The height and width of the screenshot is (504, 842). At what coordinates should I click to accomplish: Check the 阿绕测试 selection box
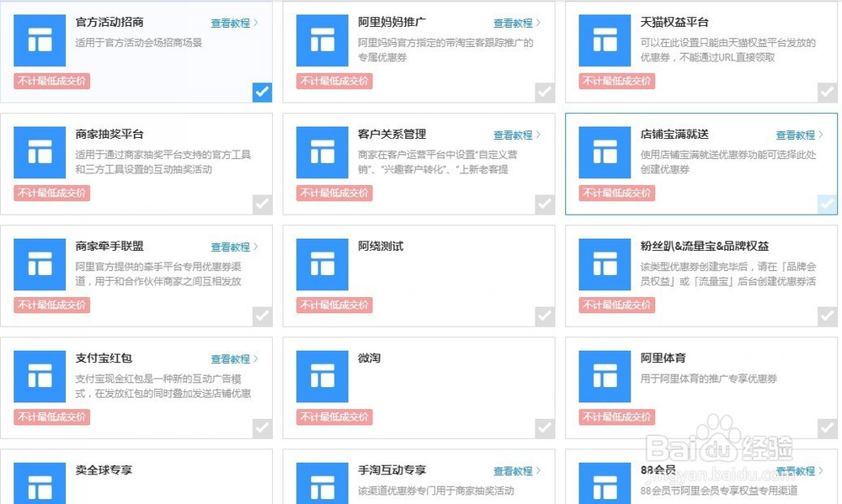pos(545,316)
